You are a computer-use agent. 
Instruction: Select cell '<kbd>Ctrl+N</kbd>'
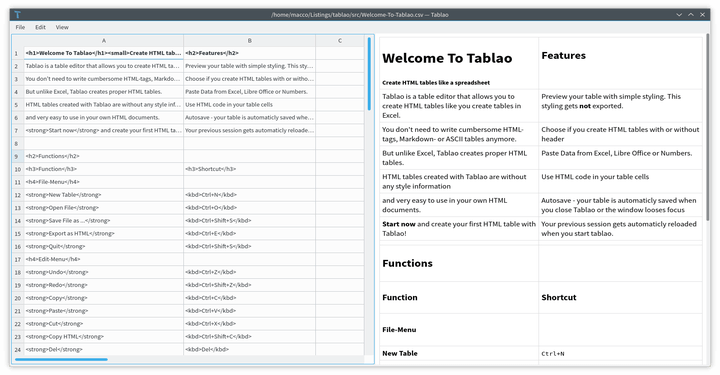click(x=249, y=195)
